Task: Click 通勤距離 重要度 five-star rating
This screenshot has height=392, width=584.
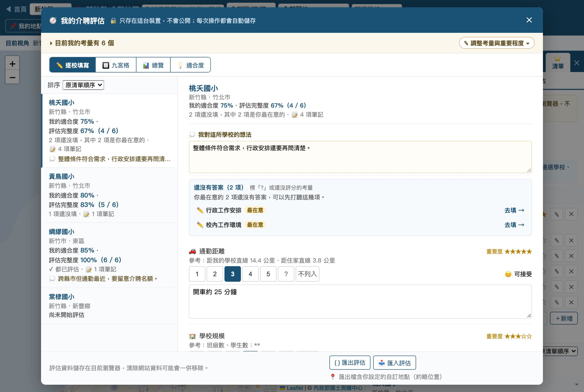Action: pyautogui.click(x=518, y=252)
